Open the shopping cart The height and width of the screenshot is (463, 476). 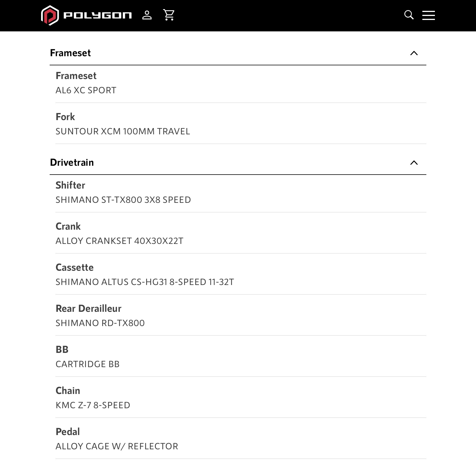point(169,15)
